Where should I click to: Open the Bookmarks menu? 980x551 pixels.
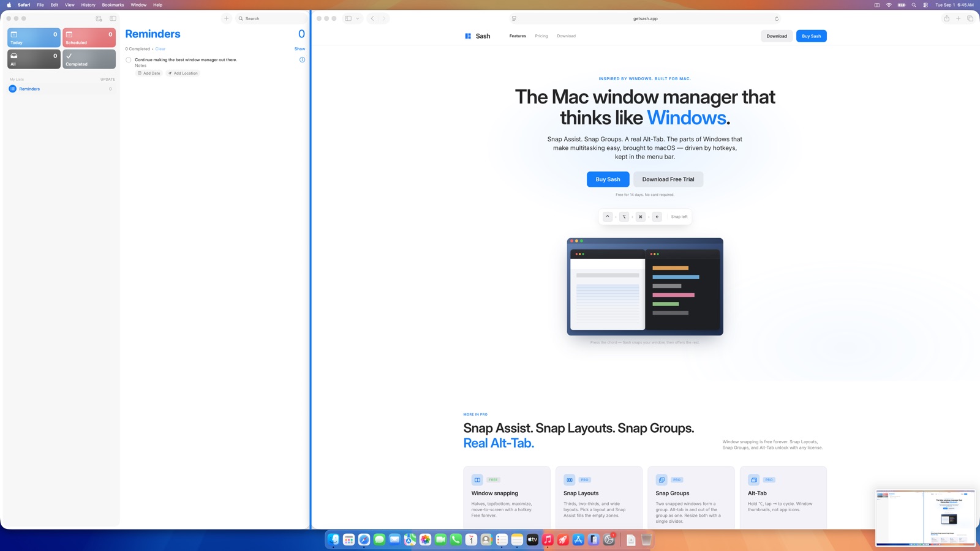click(x=113, y=5)
